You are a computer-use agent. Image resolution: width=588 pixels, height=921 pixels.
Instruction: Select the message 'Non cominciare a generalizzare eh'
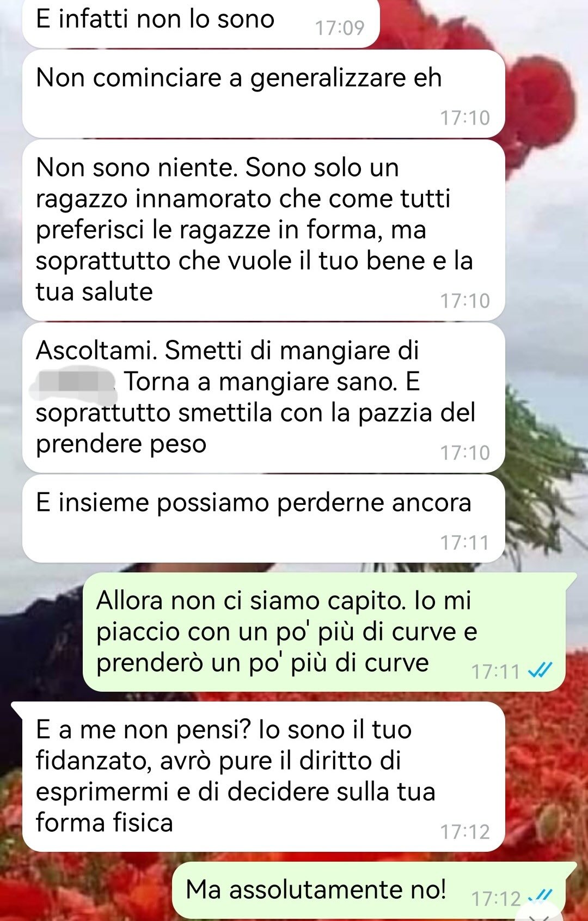[x=264, y=94]
